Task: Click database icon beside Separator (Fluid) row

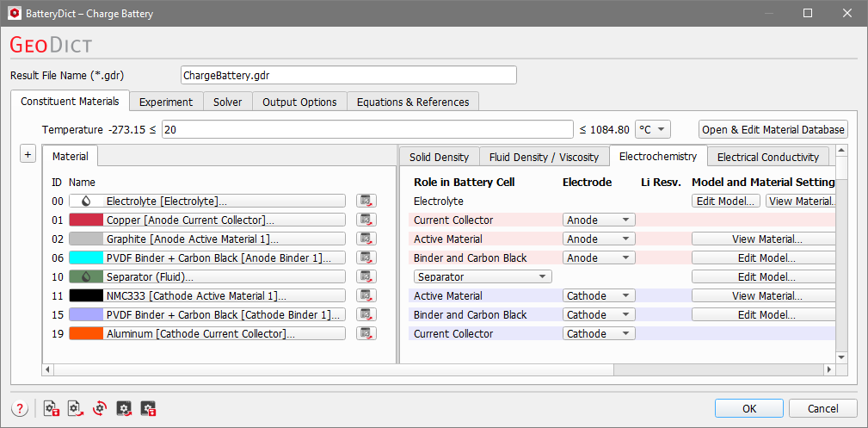Action: pos(366,276)
